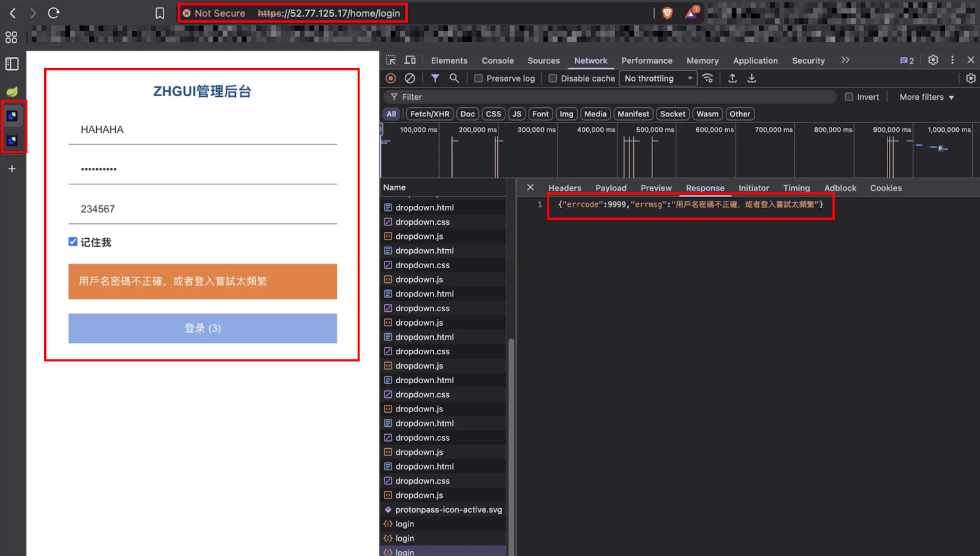Filter requests by Socket type
The image size is (980, 556).
click(x=673, y=114)
